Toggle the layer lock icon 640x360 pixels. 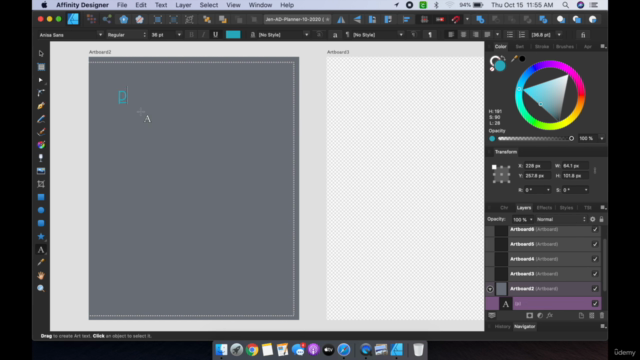click(x=601, y=219)
